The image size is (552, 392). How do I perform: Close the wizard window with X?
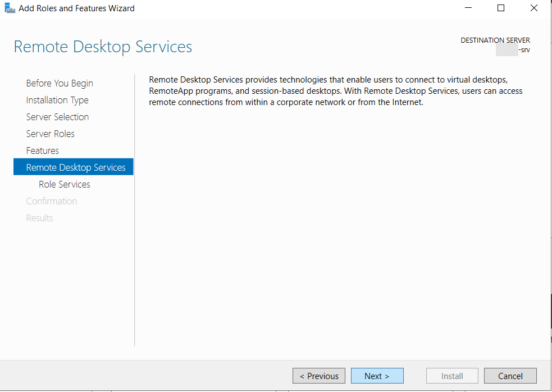pos(533,8)
